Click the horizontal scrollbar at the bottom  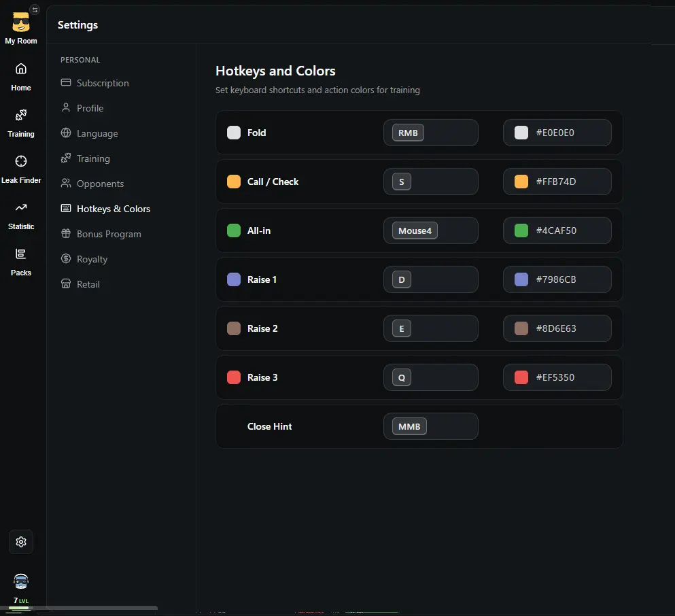pos(79,609)
